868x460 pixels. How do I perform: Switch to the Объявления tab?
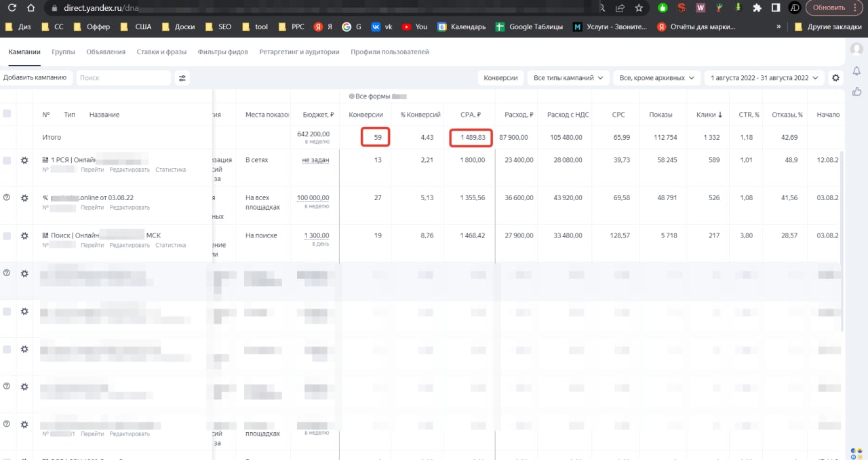pos(106,52)
